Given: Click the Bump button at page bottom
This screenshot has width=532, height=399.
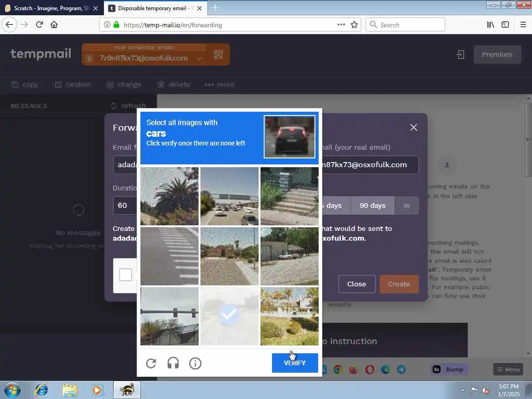Looking at the screenshot, I should point(449,369).
